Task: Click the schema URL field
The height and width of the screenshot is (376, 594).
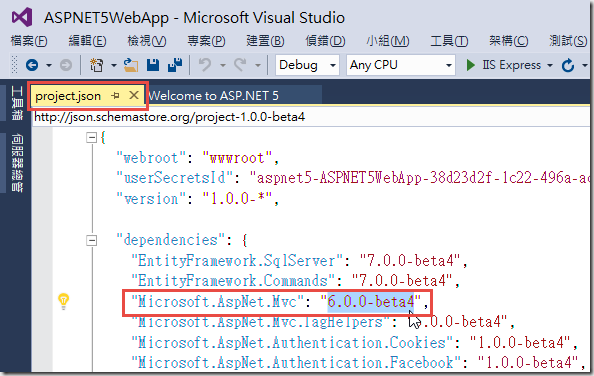Action: (311, 117)
